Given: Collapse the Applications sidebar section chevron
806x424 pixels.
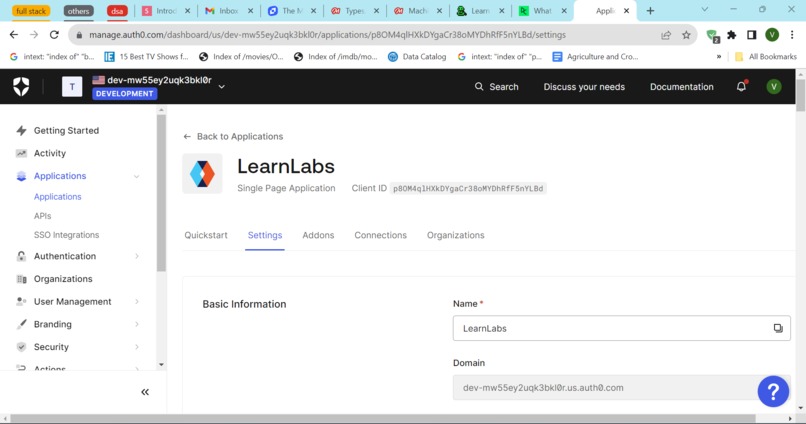Looking at the screenshot, I should tap(136, 176).
